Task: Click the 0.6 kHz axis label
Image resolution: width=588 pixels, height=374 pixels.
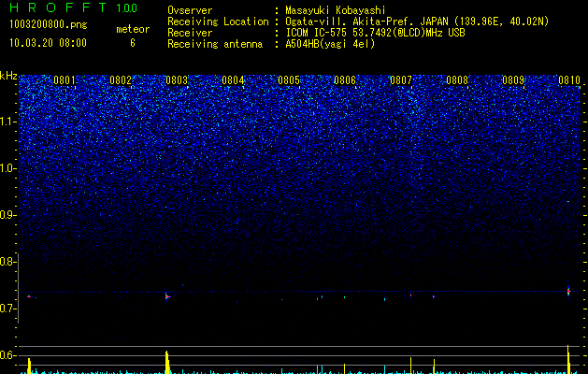Action: coord(7,355)
